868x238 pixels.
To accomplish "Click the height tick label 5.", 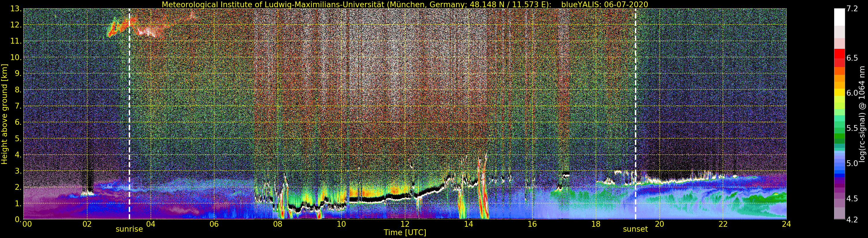I will pyautogui.click(x=18, y=138).
